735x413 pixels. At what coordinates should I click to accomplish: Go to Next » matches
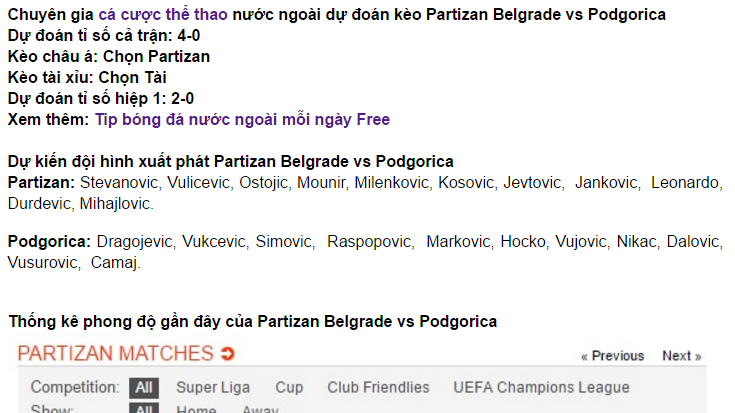[682, 356]
